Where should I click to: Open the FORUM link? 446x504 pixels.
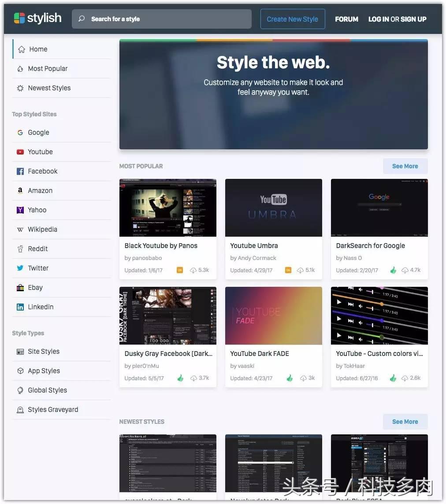[x=346, y=19]
